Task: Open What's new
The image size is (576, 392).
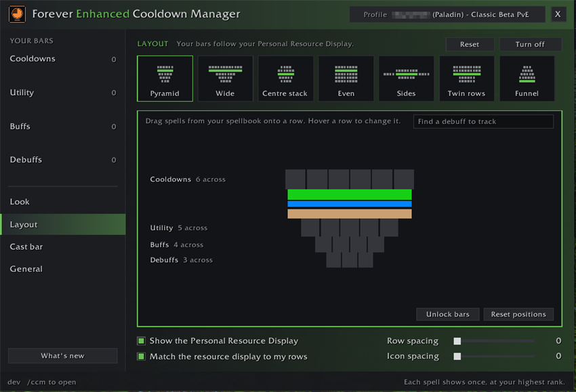Action: click(63, 355)
